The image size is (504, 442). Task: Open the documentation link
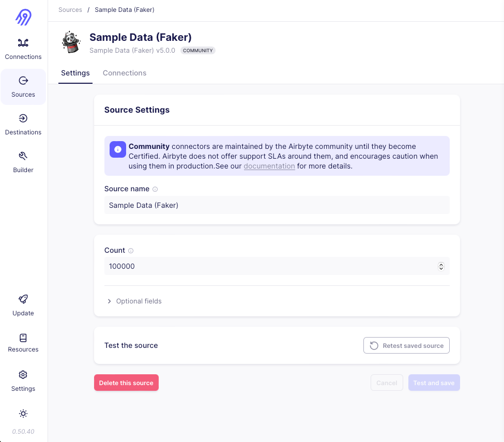[x=269, y=166]
